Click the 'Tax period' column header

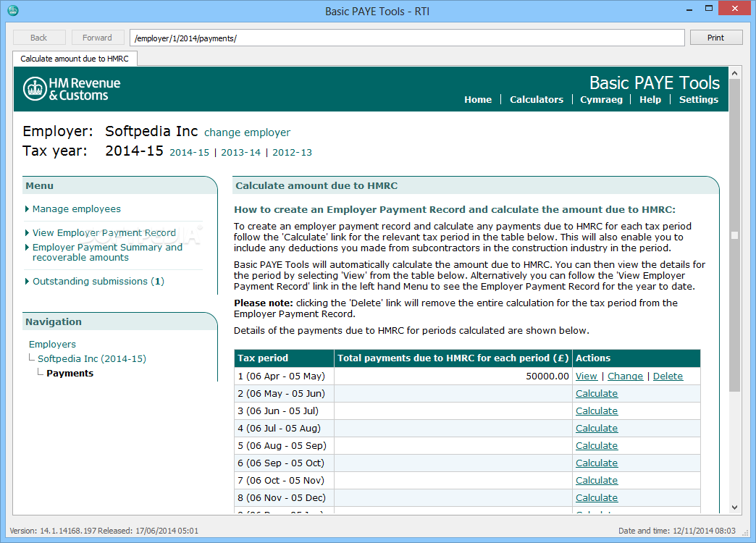point(284,358)
